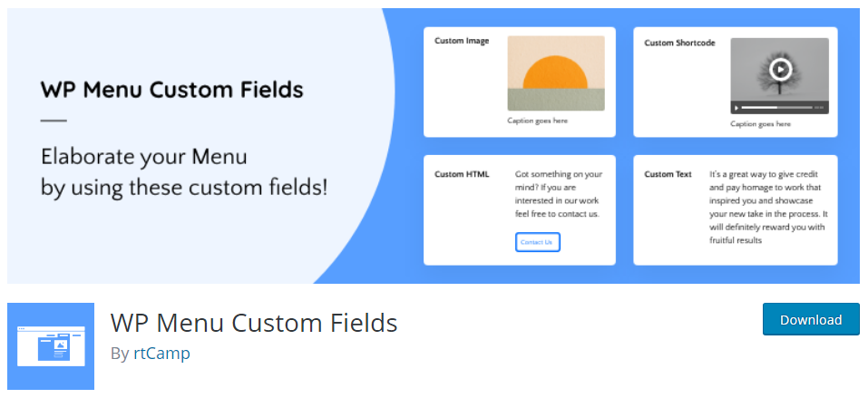Click the blue Download button
The width and height of the screenshot is (868, 398).
tap(811, 319)
